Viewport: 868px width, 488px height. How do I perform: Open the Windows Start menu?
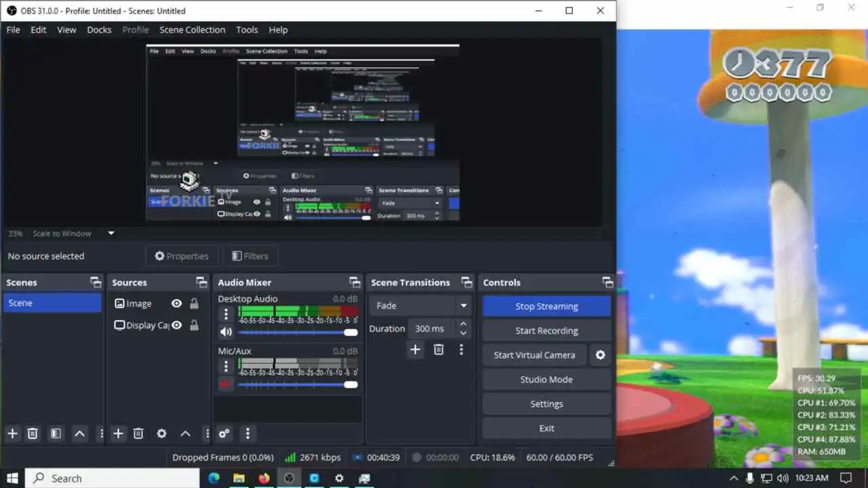coord(12,478)
